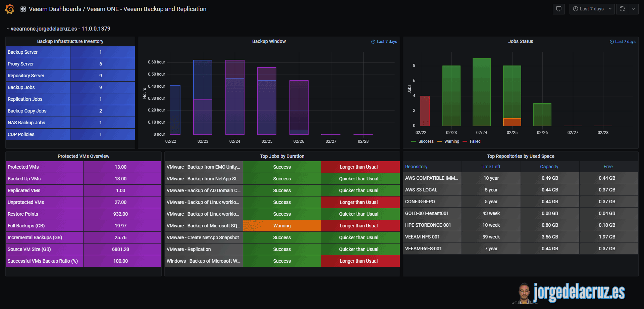644x309 pixels.
Task: Open the Last 7 days time range dropdown
Action: (592, 9)
